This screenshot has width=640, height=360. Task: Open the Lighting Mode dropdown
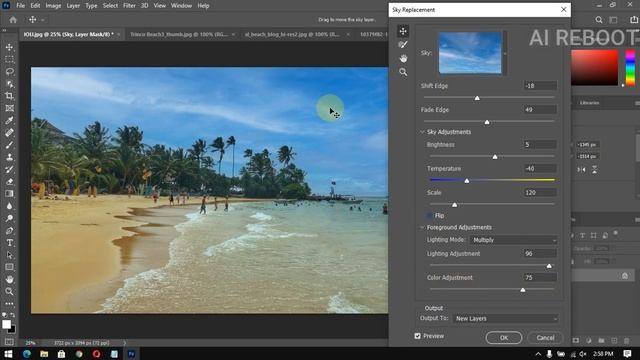tap(513, 240)
